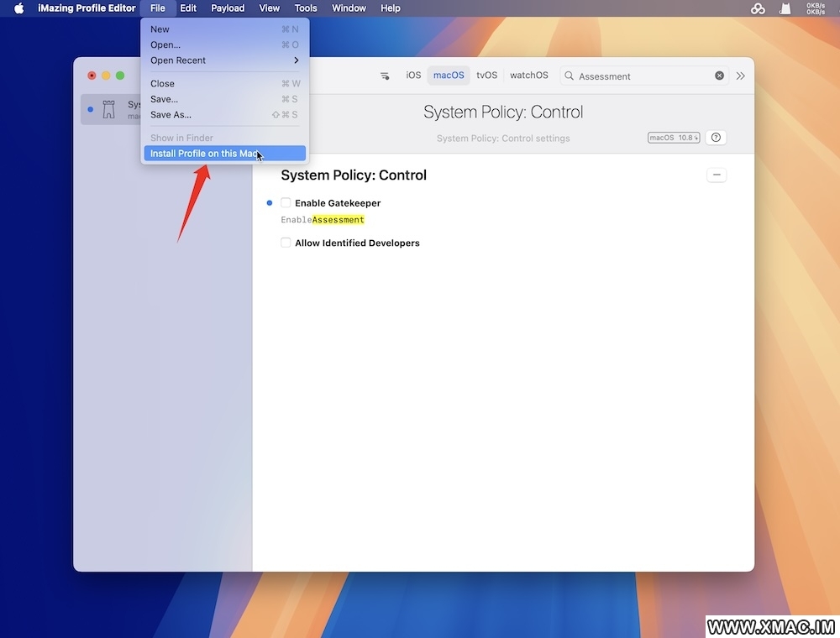Click the search magnifier icon

tap(569, 76)
